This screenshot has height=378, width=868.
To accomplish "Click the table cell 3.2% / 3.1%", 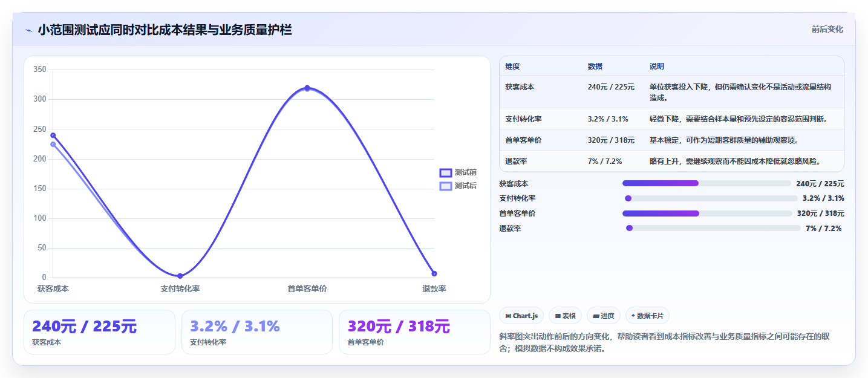I will pyautogui.click(x=608, y=119).
